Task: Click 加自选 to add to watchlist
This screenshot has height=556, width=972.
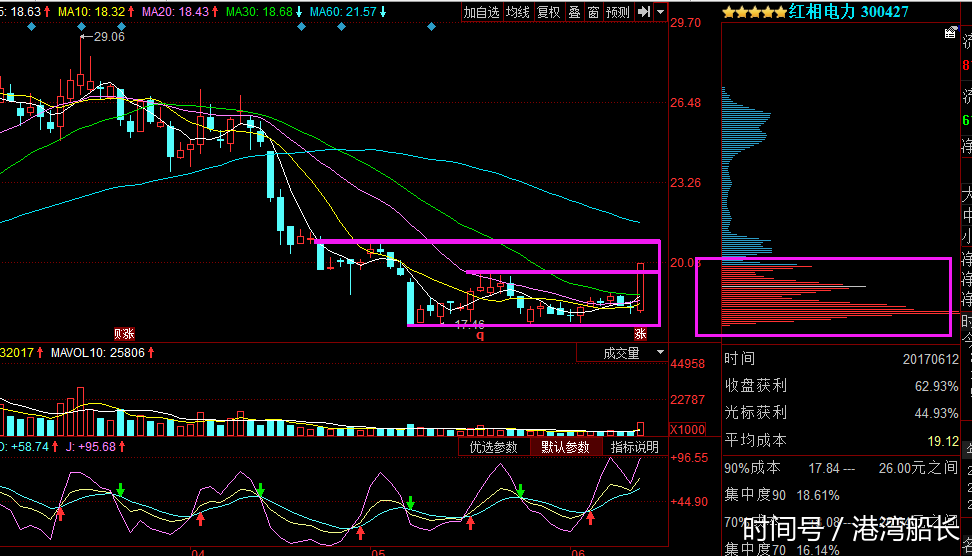Action: point(481,12)
